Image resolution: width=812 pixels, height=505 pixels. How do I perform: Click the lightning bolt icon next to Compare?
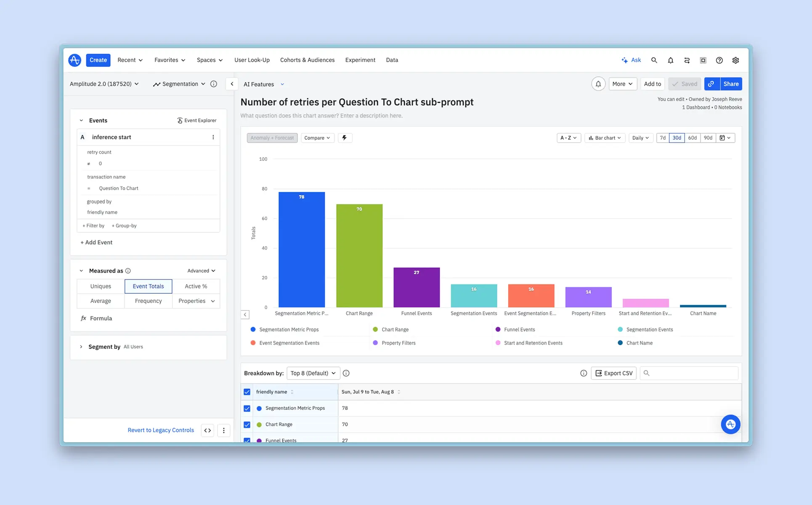345,138
